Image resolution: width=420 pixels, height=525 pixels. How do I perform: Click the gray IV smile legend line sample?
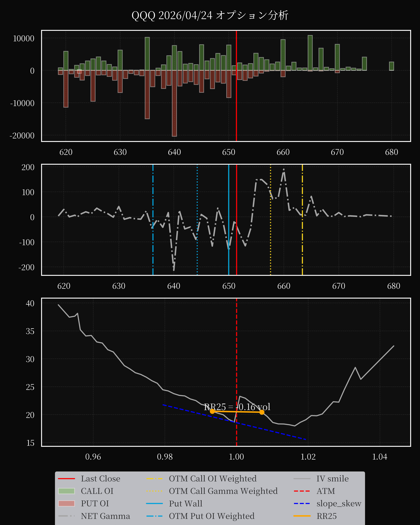pyautogui.click(x=302, y=479)
